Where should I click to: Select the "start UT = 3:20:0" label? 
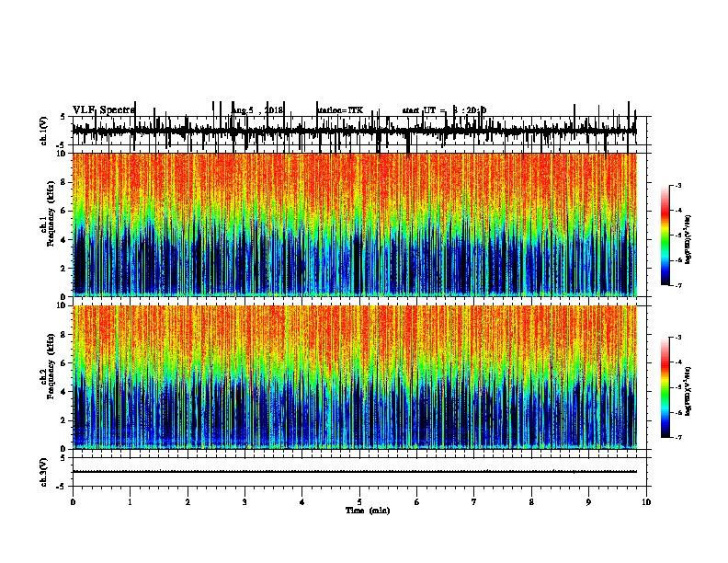(444, 110)
